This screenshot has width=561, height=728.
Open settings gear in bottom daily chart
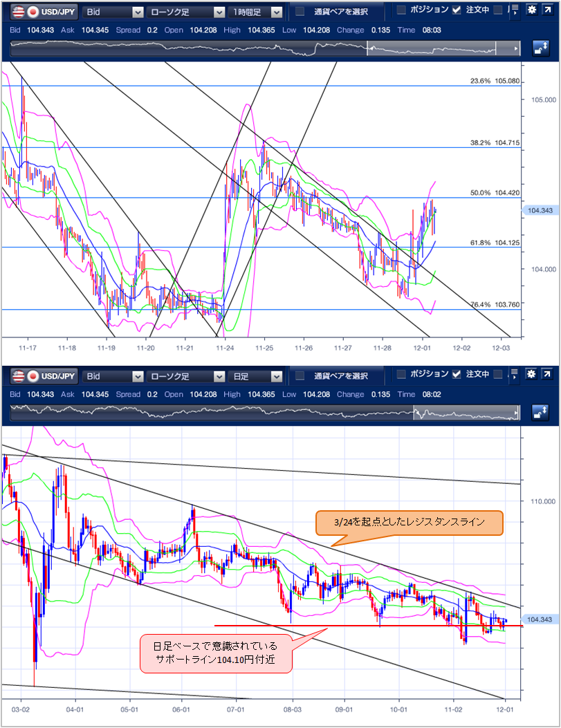pos(531,375)
